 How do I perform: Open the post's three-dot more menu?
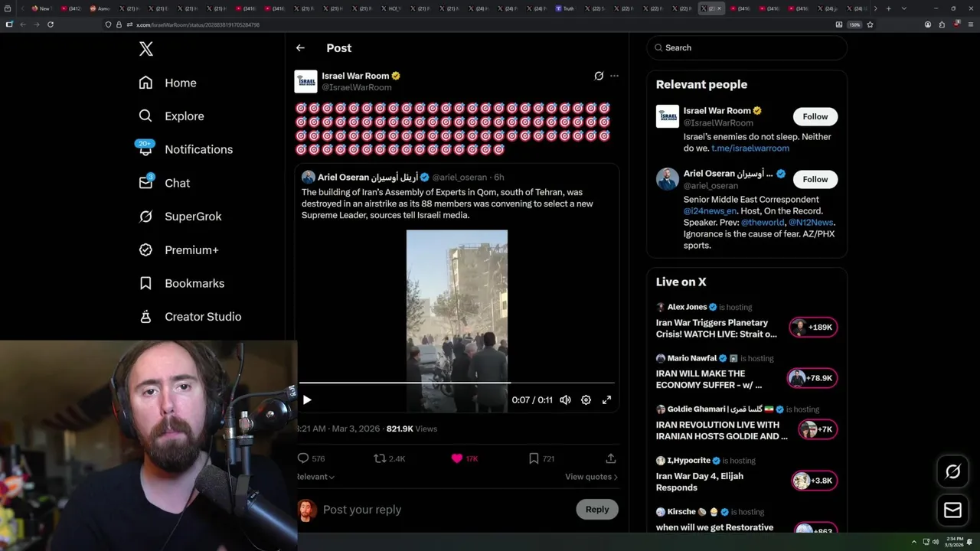[x=614, y=76]
